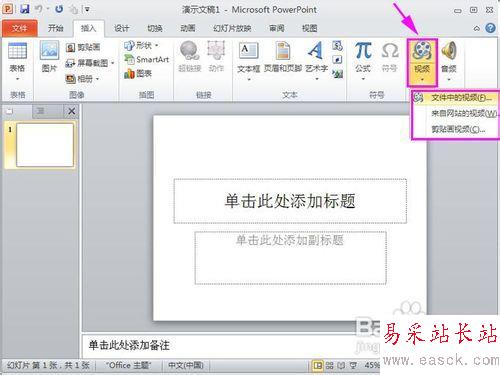Switch to the 设计 ribbon tab

[x=121, y=28]
